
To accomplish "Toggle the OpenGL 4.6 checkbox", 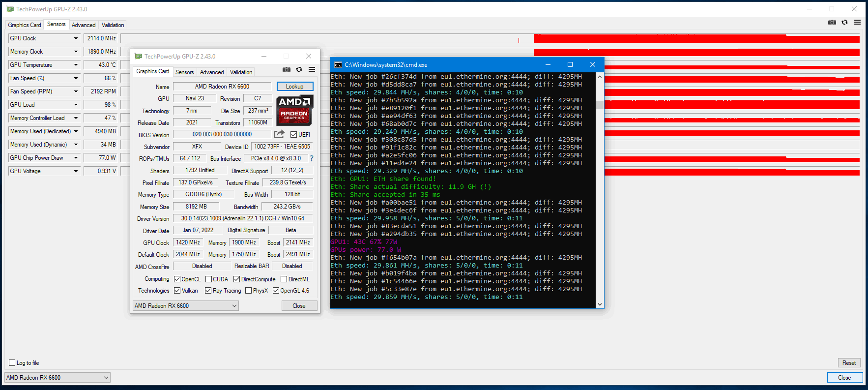I will (x=276, y=290).
